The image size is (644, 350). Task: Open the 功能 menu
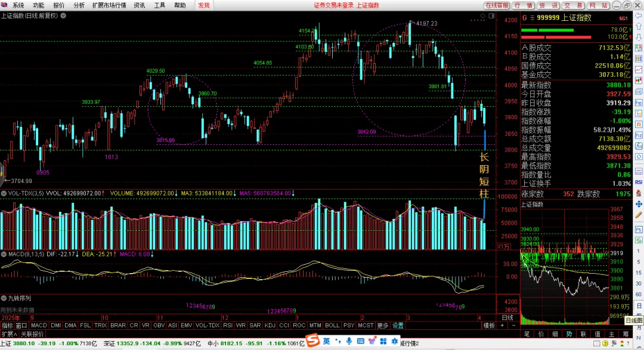38,5
